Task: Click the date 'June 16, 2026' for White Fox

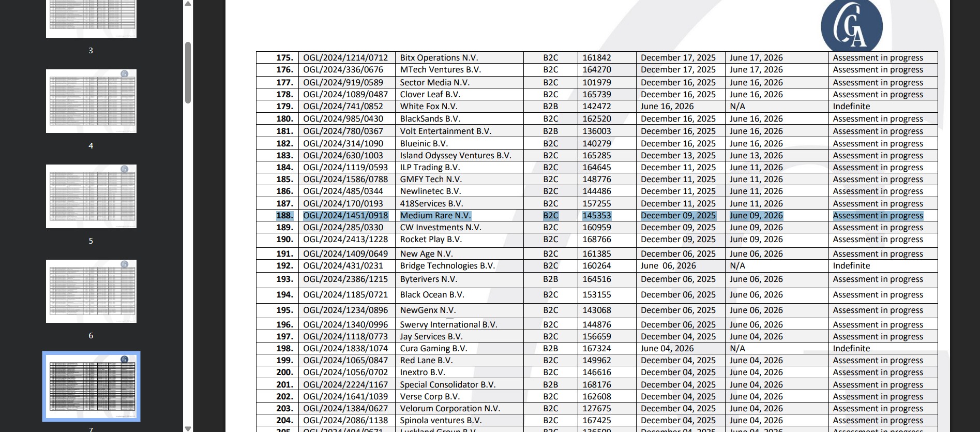Action: [x=667, y=107]
